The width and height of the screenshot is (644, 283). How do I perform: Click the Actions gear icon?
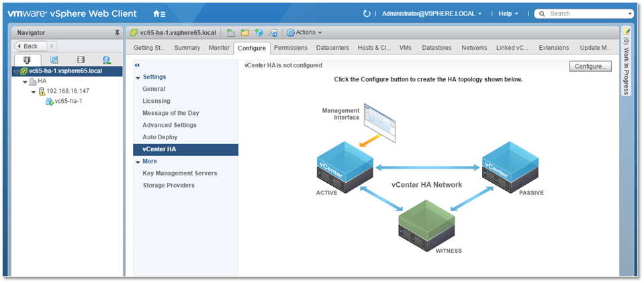(x=290, y=32)
